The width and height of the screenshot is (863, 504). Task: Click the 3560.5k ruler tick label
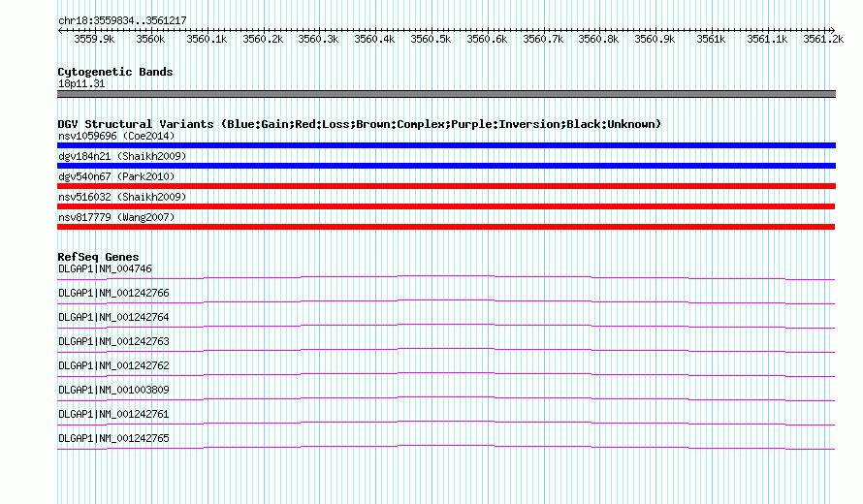431,39
